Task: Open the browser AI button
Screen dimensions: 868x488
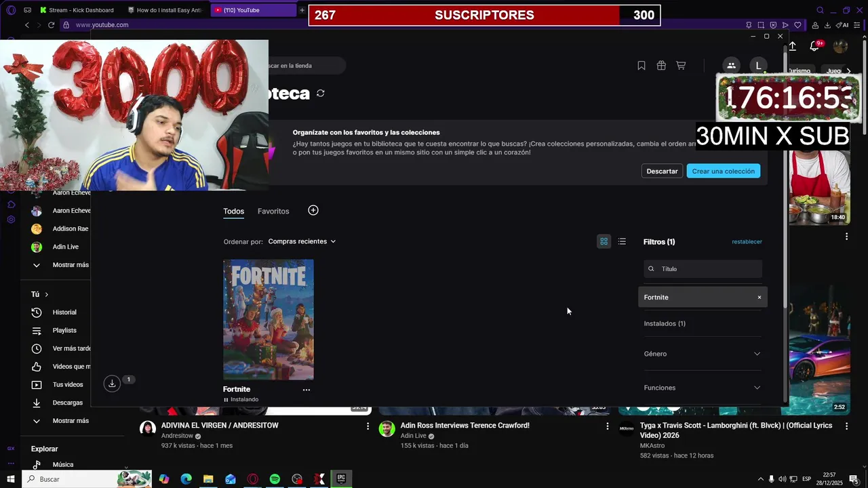Action: pyautogui.click(x=842, y=25)
